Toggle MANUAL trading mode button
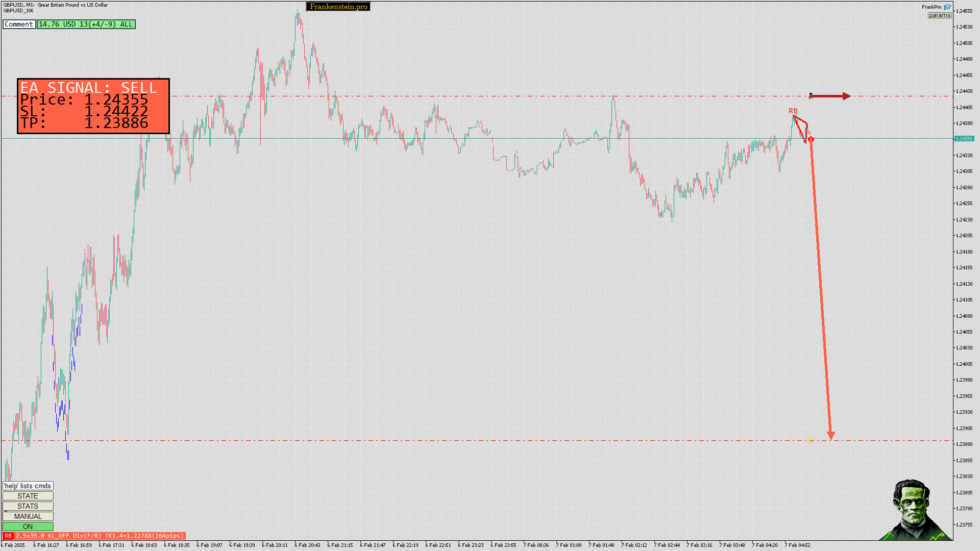The image size is (980, 551). [x=28, y=516]
